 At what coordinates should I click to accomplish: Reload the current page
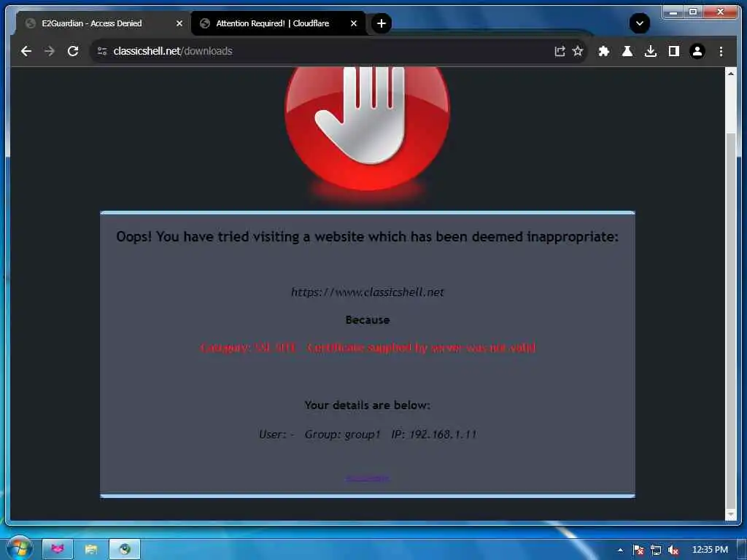click(x=73, y=51)
